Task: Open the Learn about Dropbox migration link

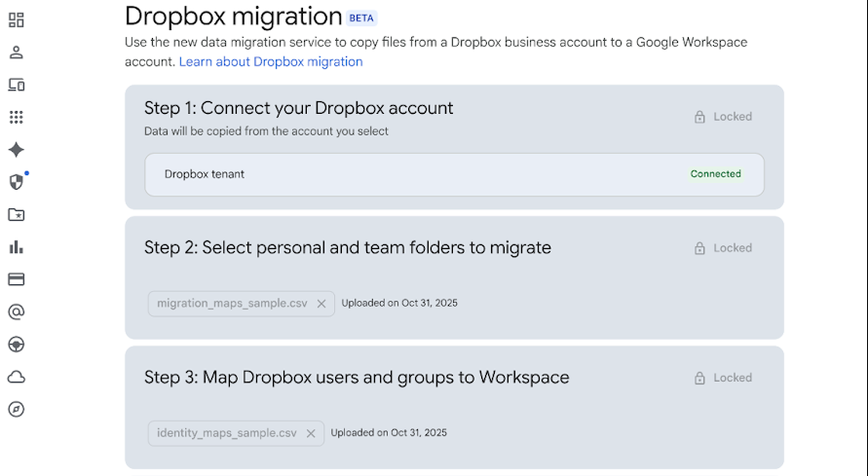Action: (x=271, y=62)
